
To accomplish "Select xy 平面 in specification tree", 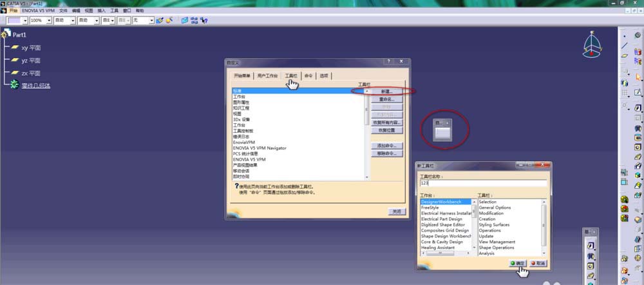I will click(31, 48).
